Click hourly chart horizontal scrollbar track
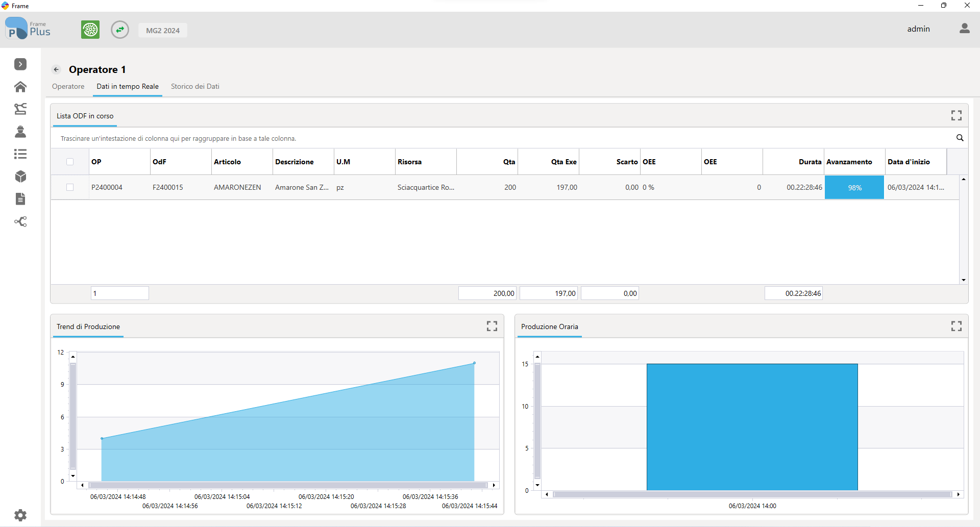The width and height of the screenshot is (980, 527). click(x=752, y=494)
